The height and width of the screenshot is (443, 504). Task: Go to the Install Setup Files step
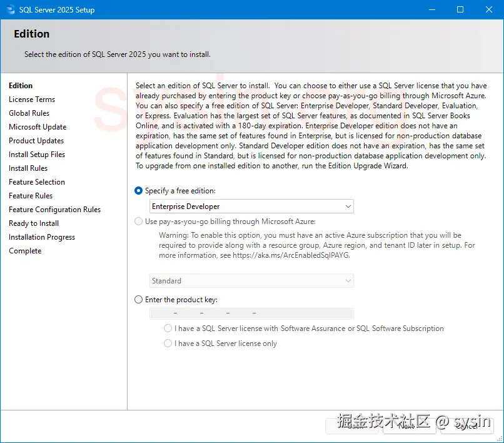tap(37, 155)
